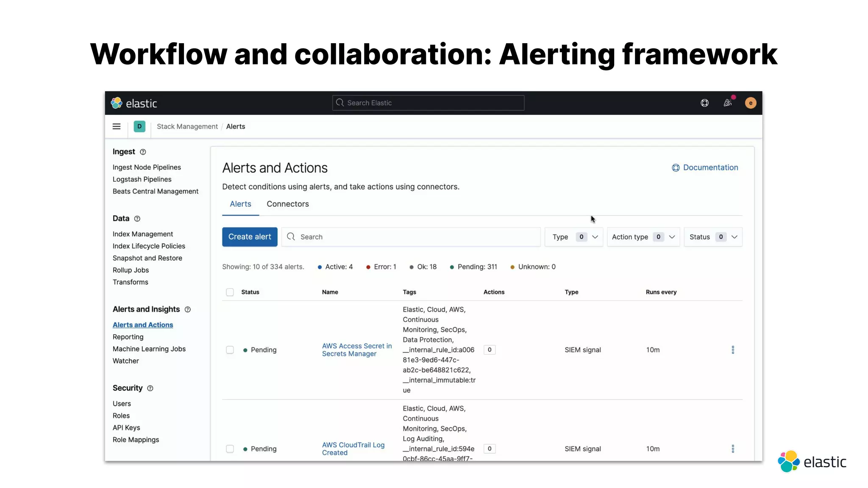Click the Status column header
868x488 pixels.
250,292
